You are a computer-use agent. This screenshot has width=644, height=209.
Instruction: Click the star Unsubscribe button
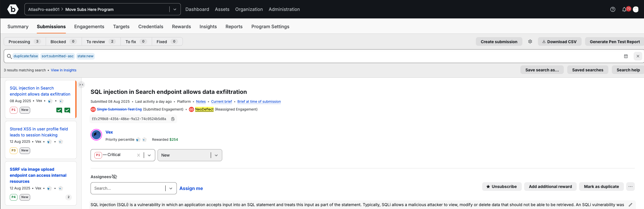click(x=501, y=187)
